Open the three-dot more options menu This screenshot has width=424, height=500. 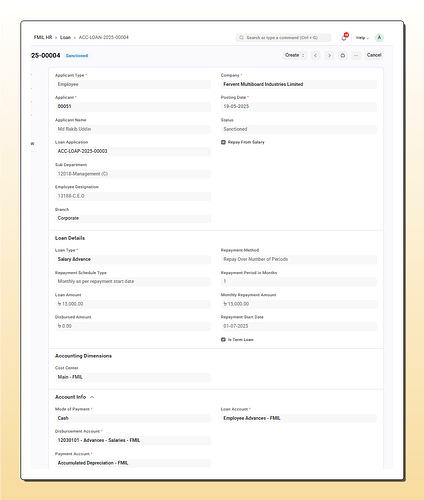[356, 55]
